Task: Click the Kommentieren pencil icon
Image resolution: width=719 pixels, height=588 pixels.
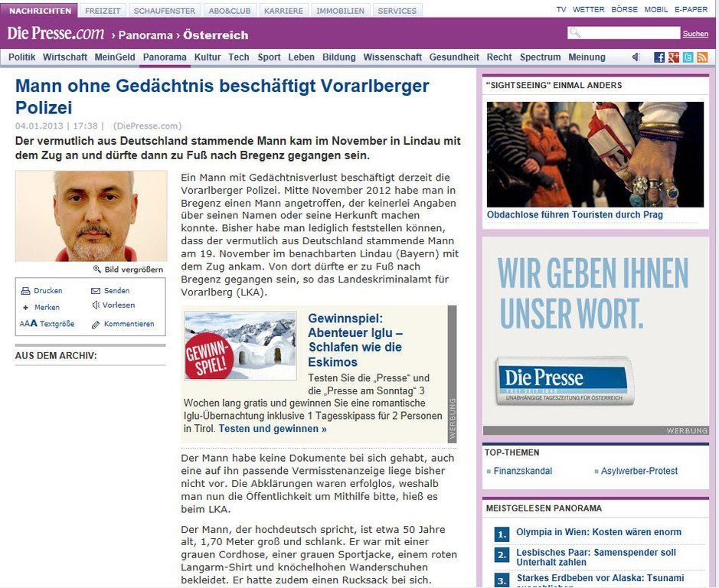Action: click(x=96, y=324)
